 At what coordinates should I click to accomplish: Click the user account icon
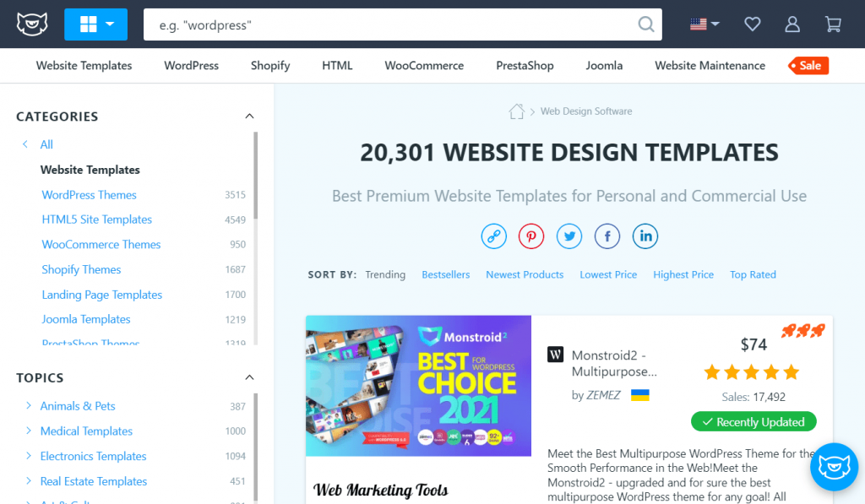tap(792, 24)
